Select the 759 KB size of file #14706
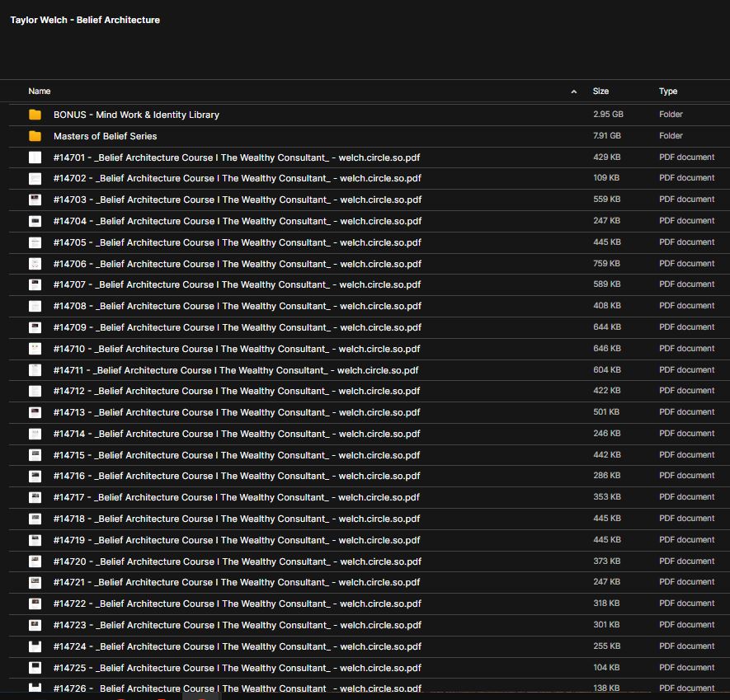The height and width of the screenshot is (700, 730). pyautogui.click(x=606, y=264)
